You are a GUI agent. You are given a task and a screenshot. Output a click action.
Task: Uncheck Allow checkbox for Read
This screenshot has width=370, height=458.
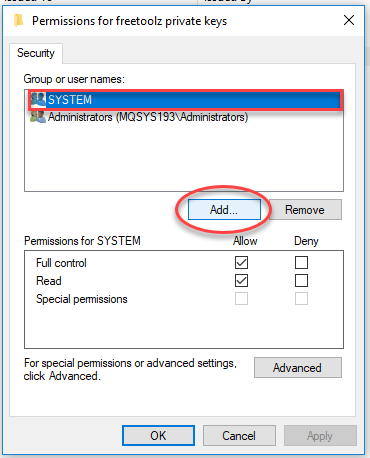[241, 281]
